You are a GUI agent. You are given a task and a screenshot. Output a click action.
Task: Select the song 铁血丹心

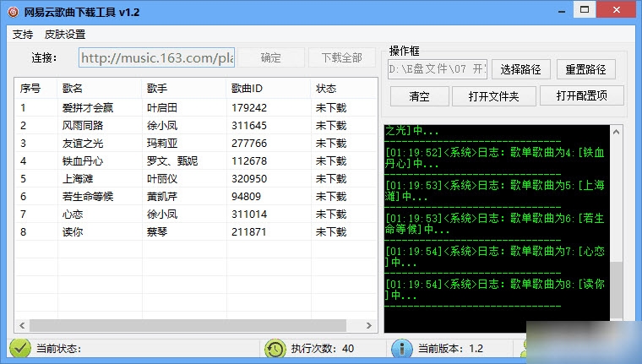[83, 161]
